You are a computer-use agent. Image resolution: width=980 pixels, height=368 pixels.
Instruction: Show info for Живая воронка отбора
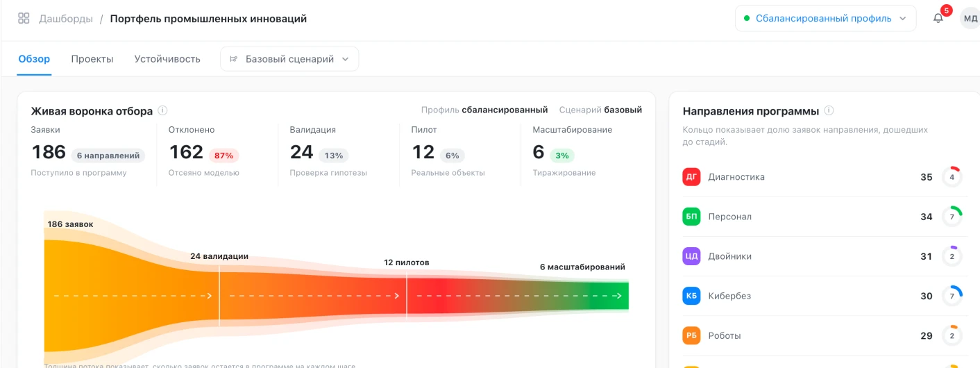click(x=162, y=111)
